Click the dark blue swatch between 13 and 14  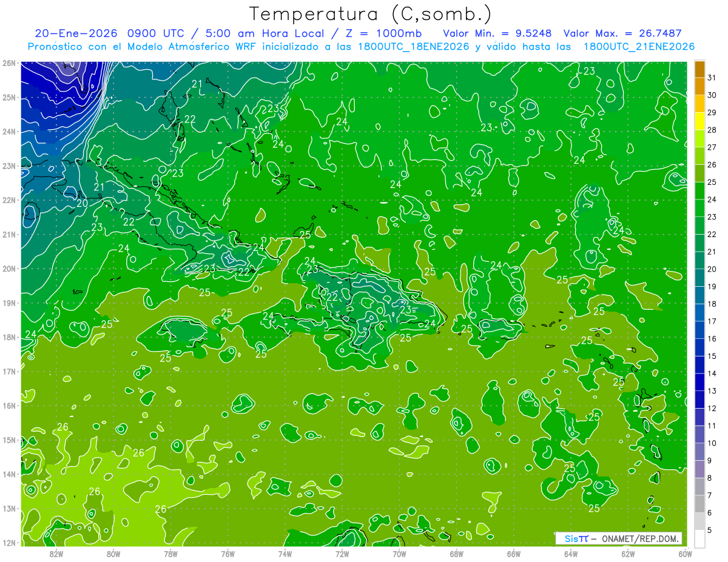coord(699,383)
